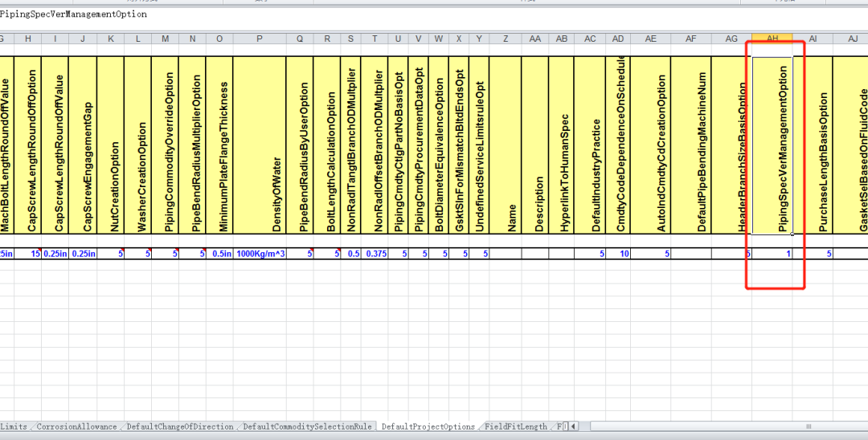
Task: Select value 5 under PurchaseLengthBasisOption
Action: click(x=813, y=254)
